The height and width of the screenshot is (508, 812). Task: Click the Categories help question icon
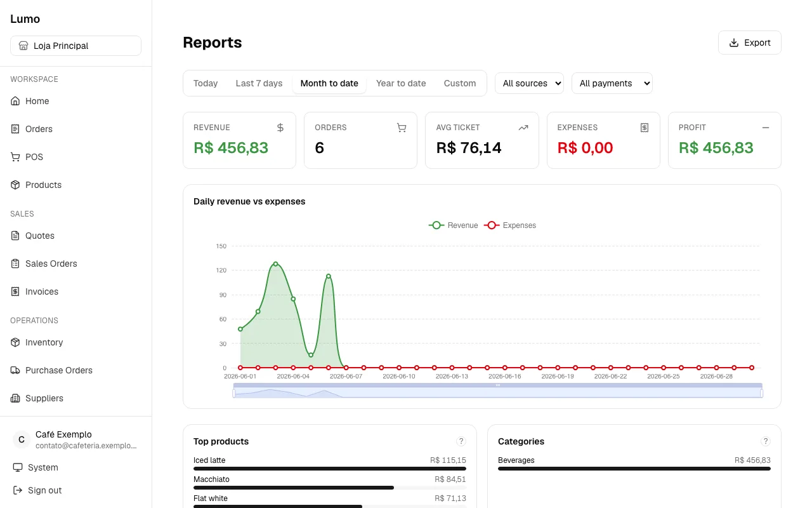[x=766, y=441]
